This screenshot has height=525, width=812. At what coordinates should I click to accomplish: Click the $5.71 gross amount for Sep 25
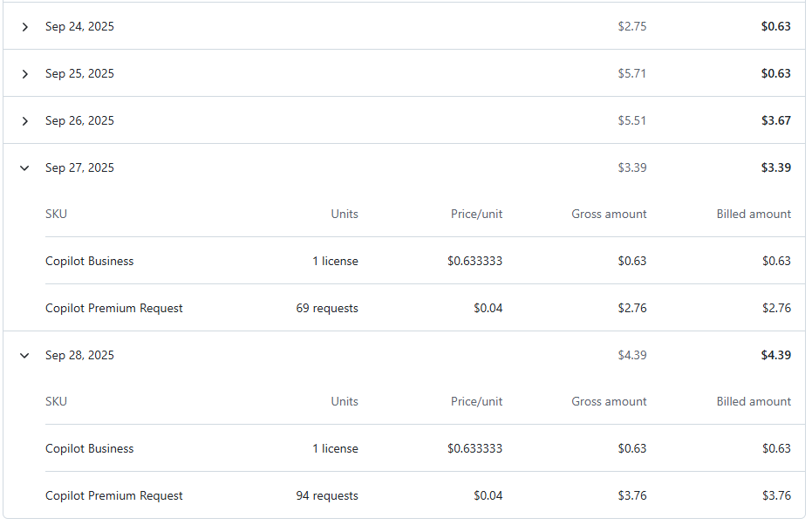pos(632,74)
